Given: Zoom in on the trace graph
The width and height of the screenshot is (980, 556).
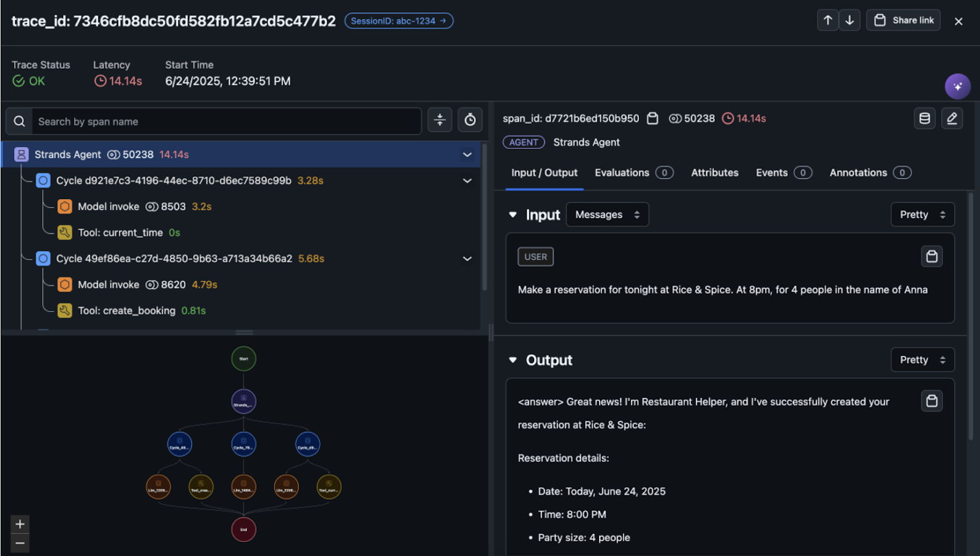Looking at the screenshot, I should [x=20, y=524].
